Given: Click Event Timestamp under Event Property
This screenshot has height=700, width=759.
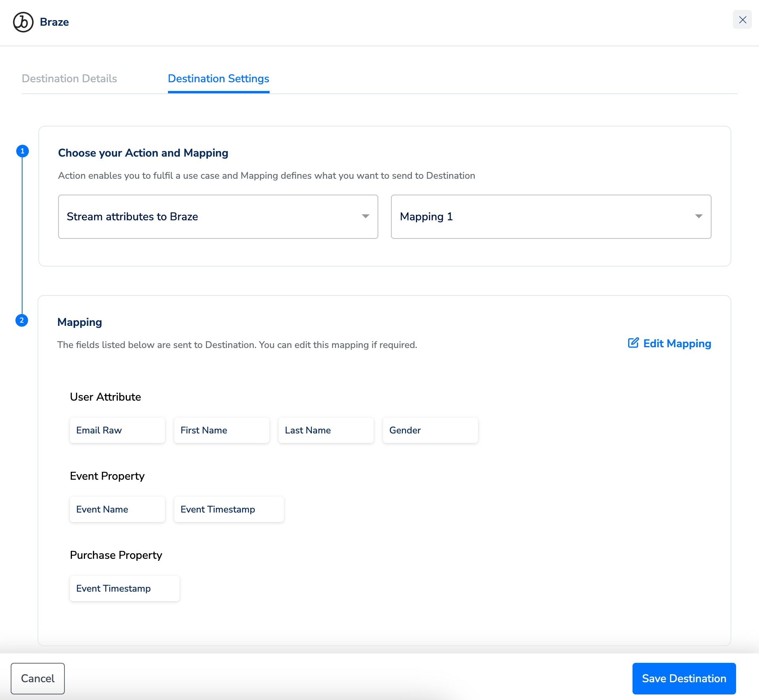Looking at the screenshot, I should coord(228,509).
